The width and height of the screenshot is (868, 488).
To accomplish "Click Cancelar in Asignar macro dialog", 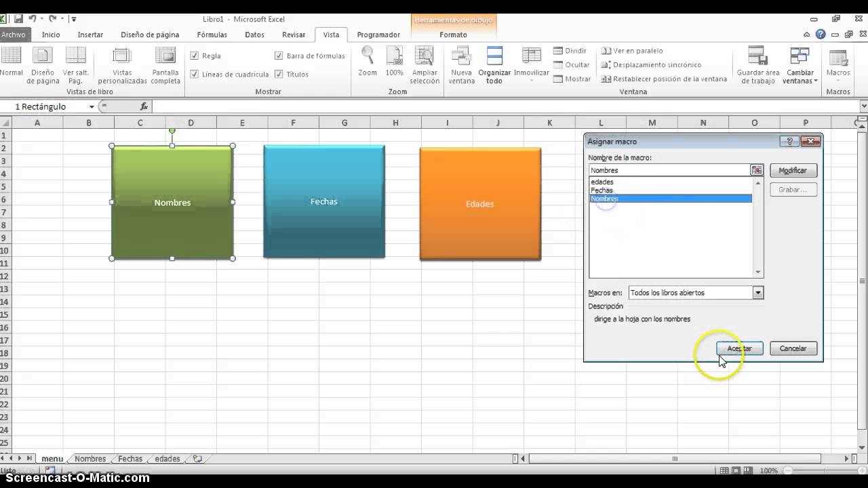I will coord(793,348).
